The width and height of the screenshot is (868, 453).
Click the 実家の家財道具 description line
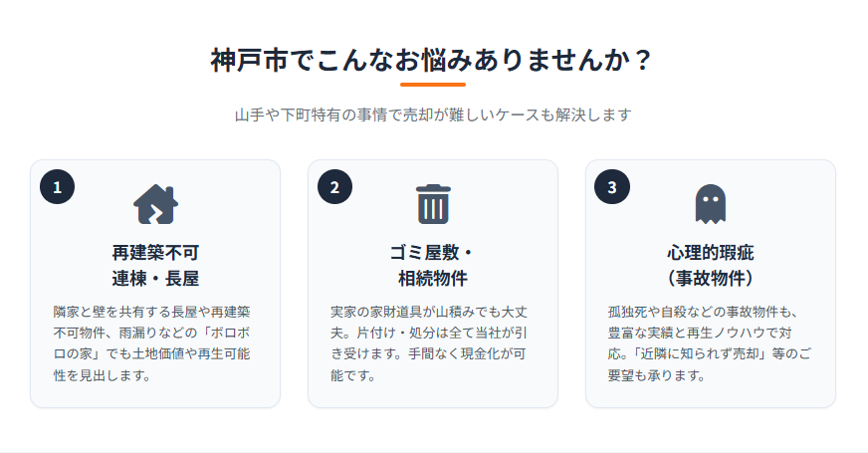(x=428, y=312)
